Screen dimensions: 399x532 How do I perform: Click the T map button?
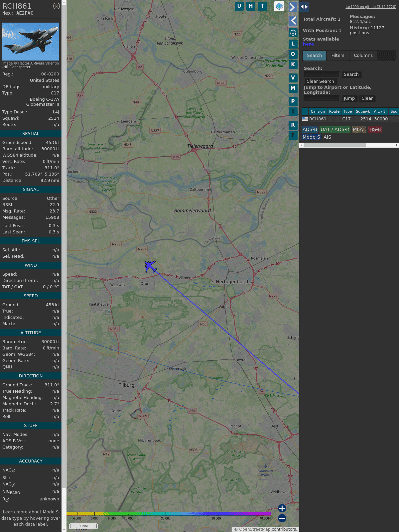point(263,6)
